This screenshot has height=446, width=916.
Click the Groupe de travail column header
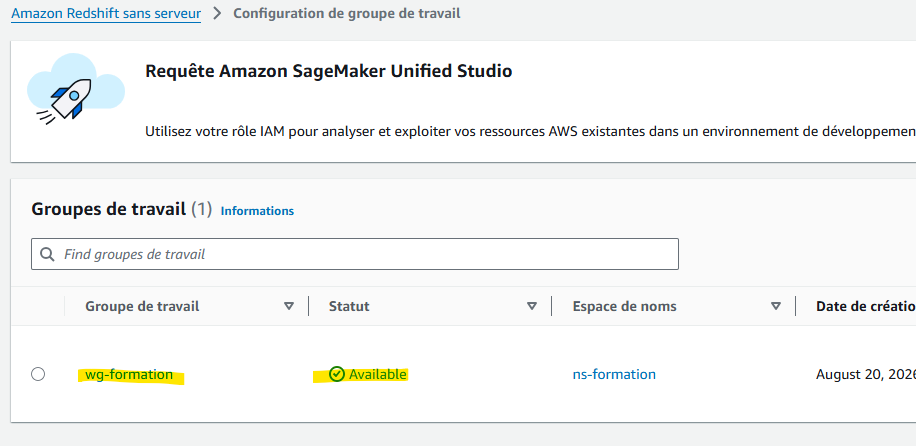[x=142, y=306]
